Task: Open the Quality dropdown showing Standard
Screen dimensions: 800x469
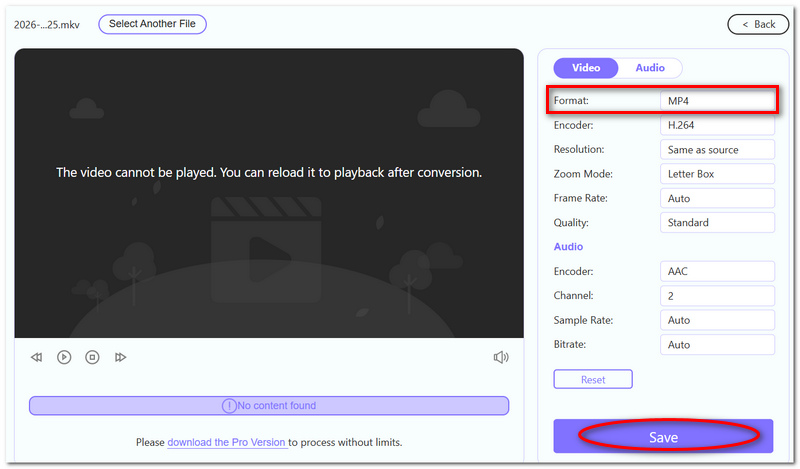Action: [x=717, y=223]
